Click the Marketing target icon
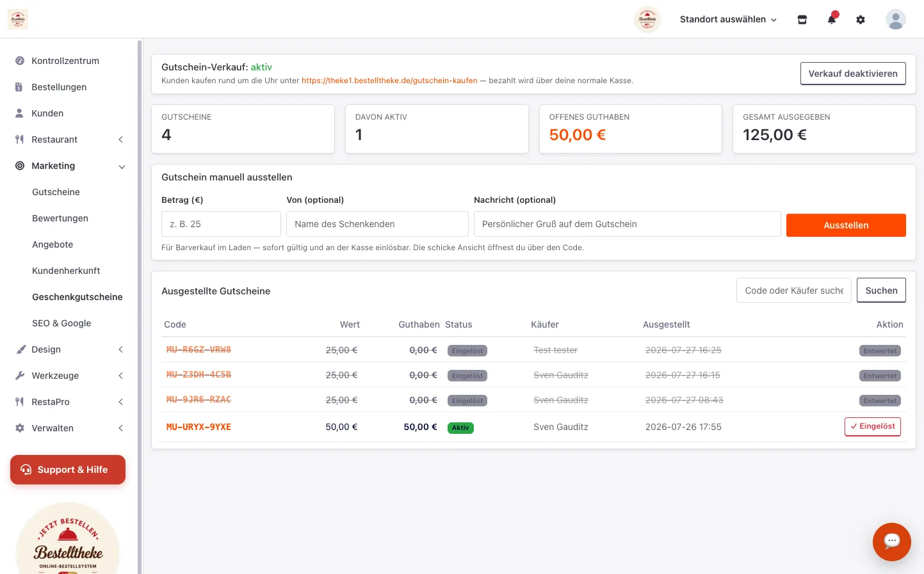Image resolution: width=924 pixels, height=574 pixels. pyautogui.click(x=20, y=166)
